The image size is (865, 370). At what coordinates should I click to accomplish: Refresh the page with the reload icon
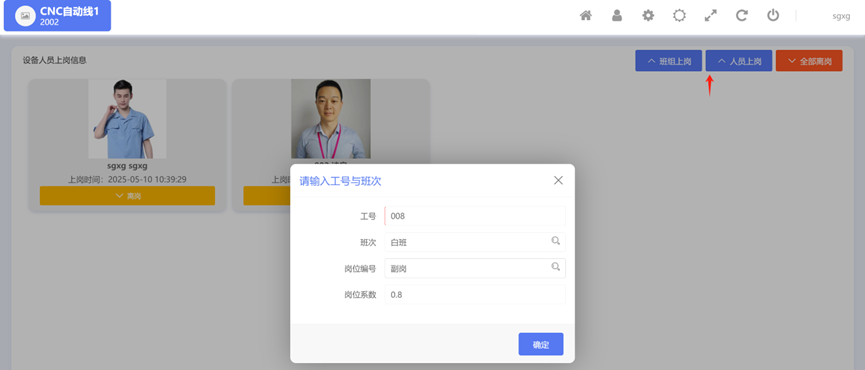pos(742,15)
